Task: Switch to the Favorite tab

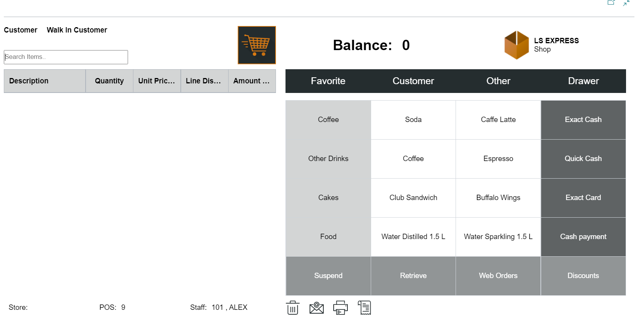Action: (x=328, y=81)
